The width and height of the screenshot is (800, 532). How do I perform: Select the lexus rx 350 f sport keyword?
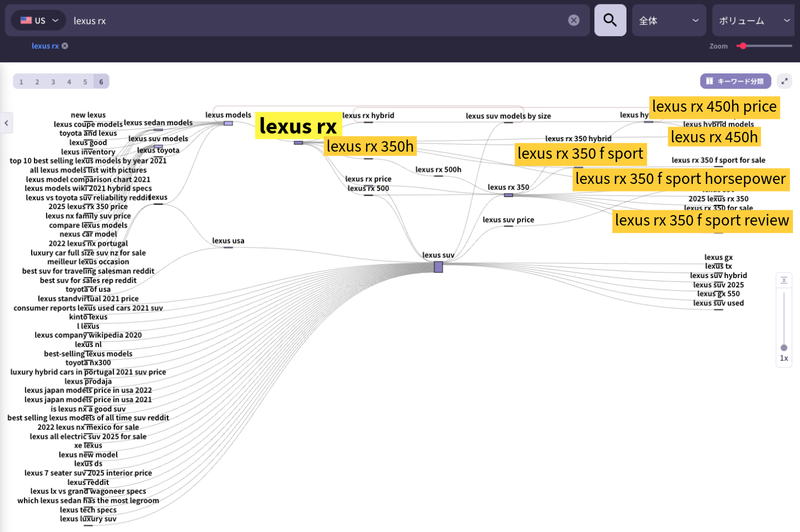tap(580, 153)
